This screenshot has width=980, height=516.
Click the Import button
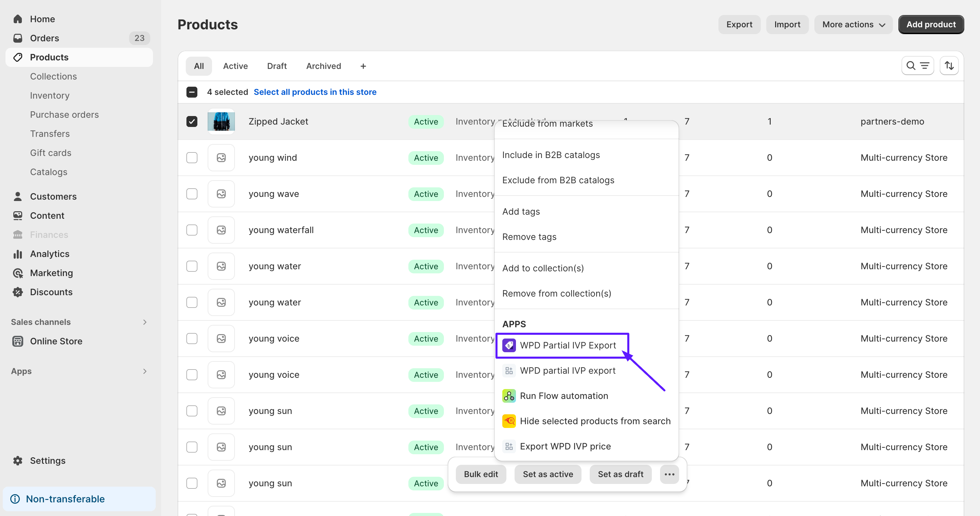787,24
